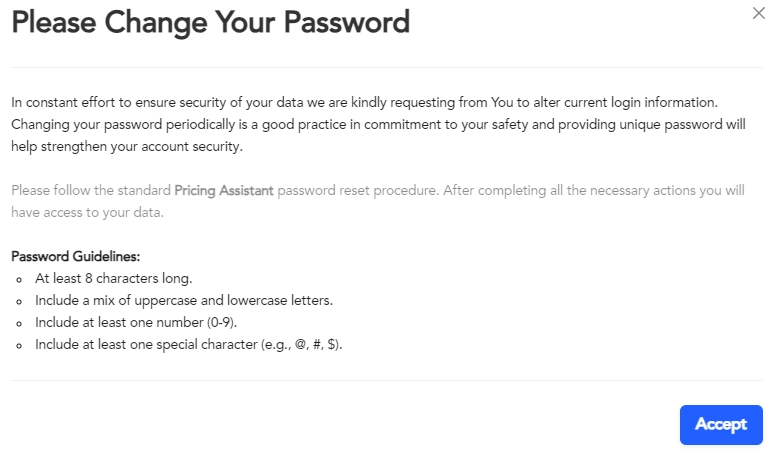The image size is (774, 452).
Task: Select the "At least 8 characters long" guideline
Action: (113, 278)
